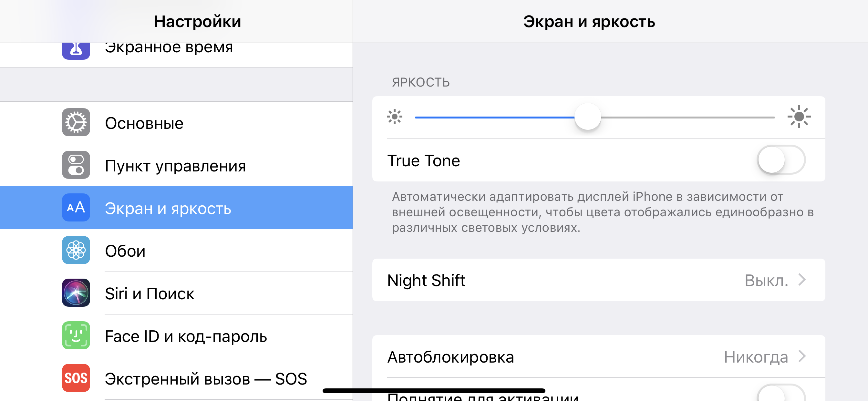The width and height of the screenshot is (868, 401).
Task: Select 'Siri и Поиск' menu entry
Action: pyautogui.click(x=150, y=293)
